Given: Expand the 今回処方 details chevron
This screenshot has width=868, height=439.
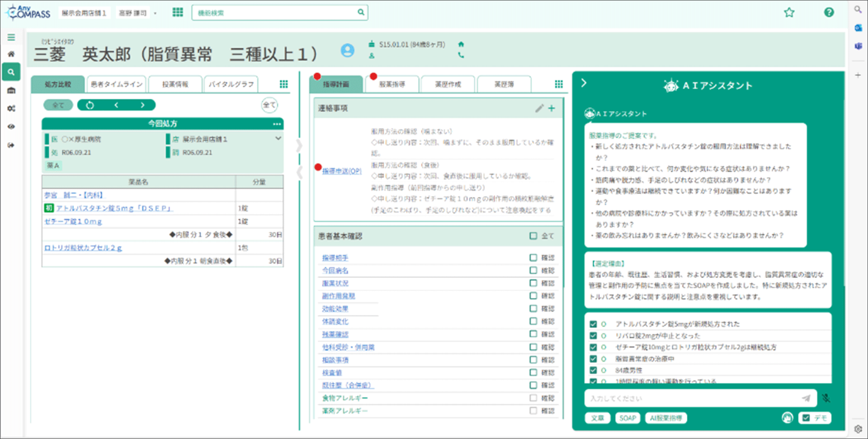Looking at the screenshot, I should click(278, 138).
